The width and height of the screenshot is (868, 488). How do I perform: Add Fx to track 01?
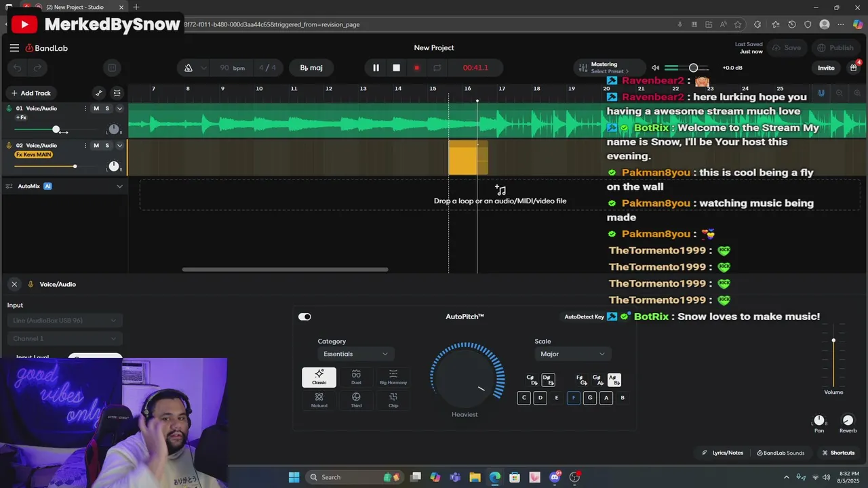coord(22,118)
